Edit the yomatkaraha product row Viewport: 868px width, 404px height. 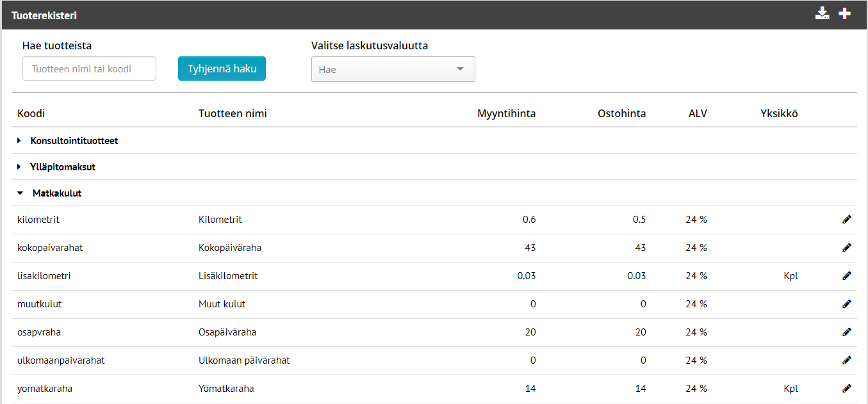(x=847, y=389)
